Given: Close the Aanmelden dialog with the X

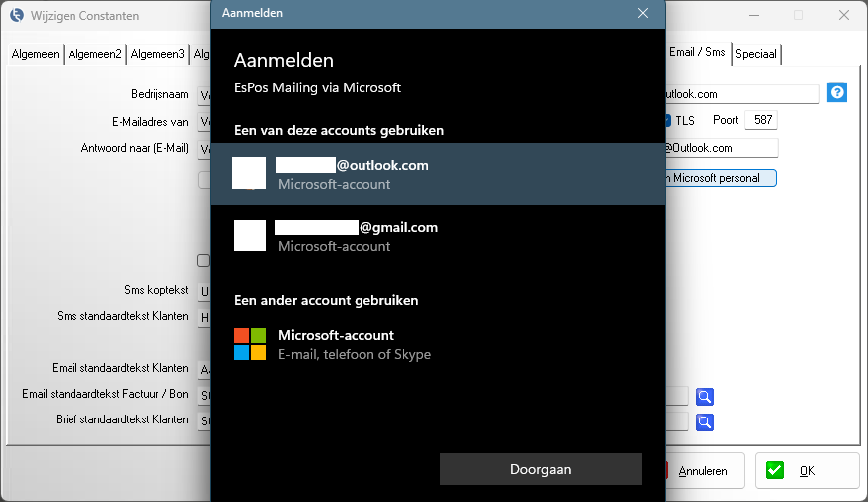Looking at the screenshot, I should [643, 13].
